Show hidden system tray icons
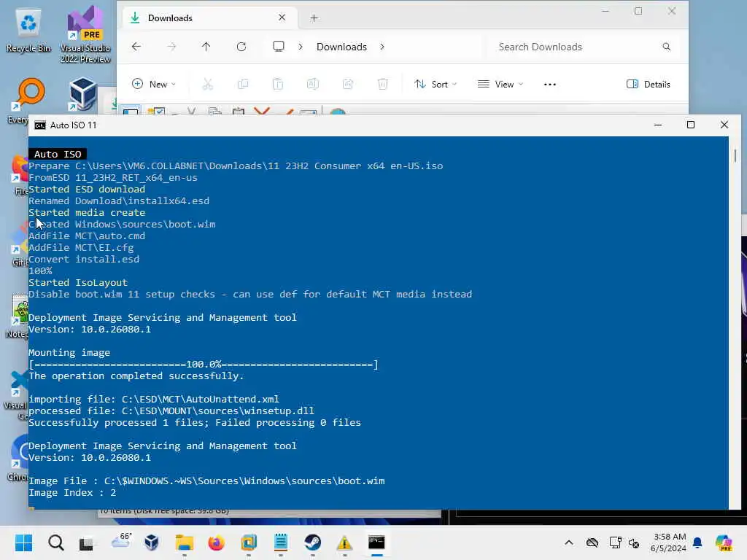Screen dimensions: 747x560 point(569,542)
